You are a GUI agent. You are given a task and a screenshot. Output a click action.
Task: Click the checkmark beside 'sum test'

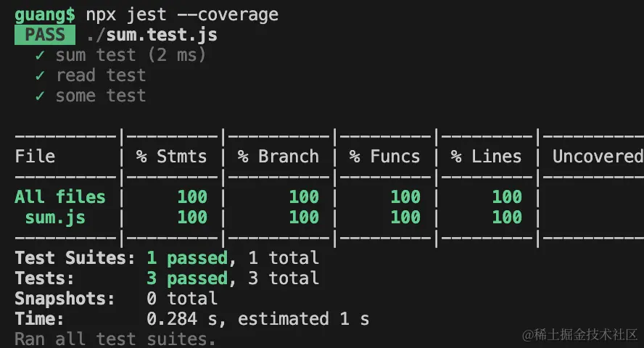(40, 55)
